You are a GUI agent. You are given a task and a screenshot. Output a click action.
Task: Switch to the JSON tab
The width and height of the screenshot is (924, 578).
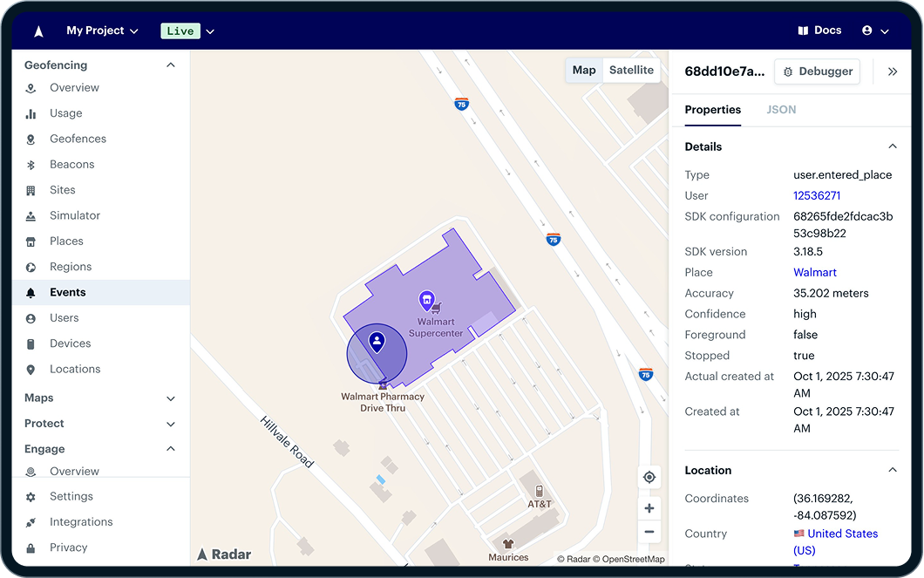point(780,110)
